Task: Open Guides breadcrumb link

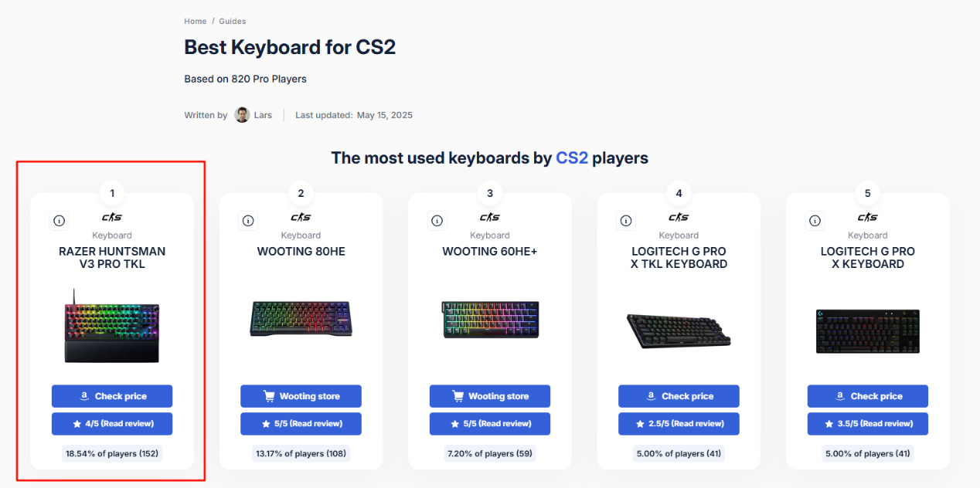Action: [233, 21]
